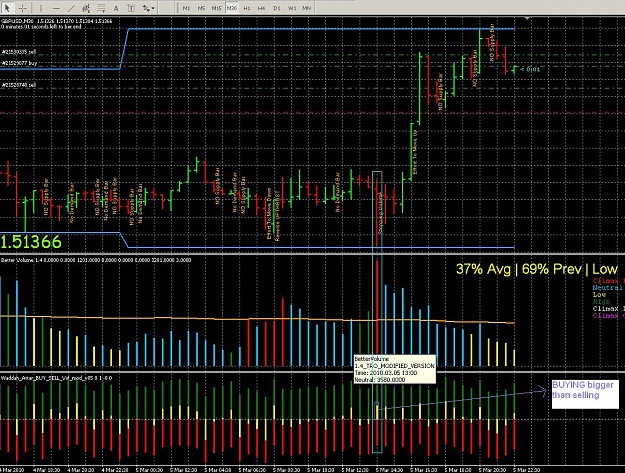The height and width of the screenshot is (473, 625).
Task: Click the green 'High' legend entry
Action: 601,302
